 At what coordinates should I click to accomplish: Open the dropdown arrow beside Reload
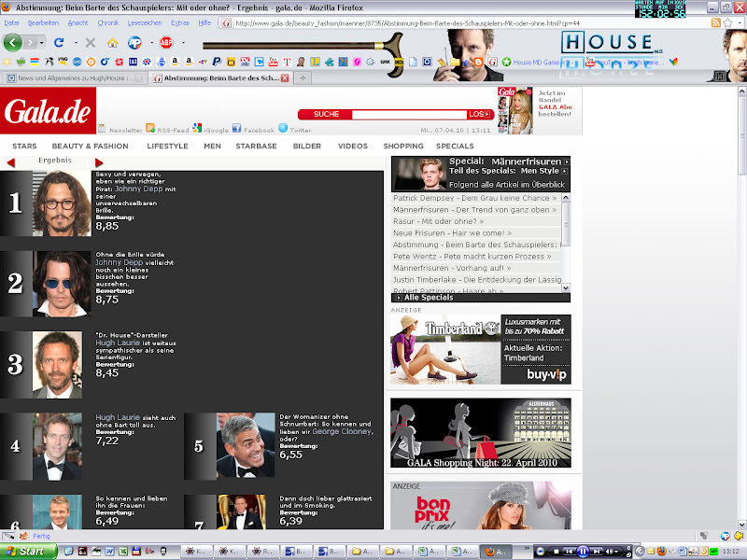pyautogui.click(x=76, y=43)
